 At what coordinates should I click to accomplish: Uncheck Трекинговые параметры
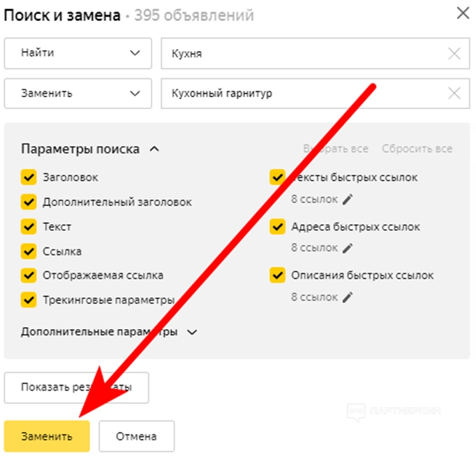pos(29,300)
